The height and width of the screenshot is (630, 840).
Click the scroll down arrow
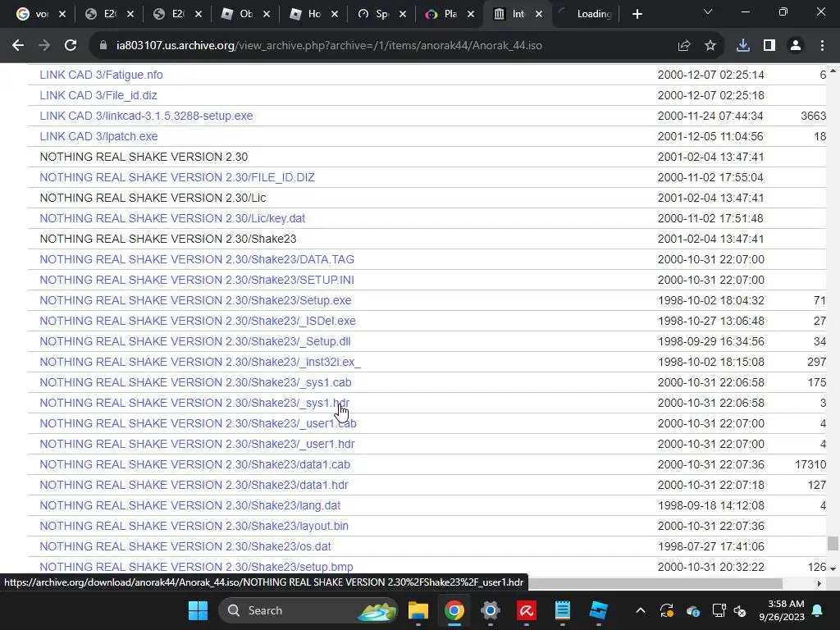[833, 568]
